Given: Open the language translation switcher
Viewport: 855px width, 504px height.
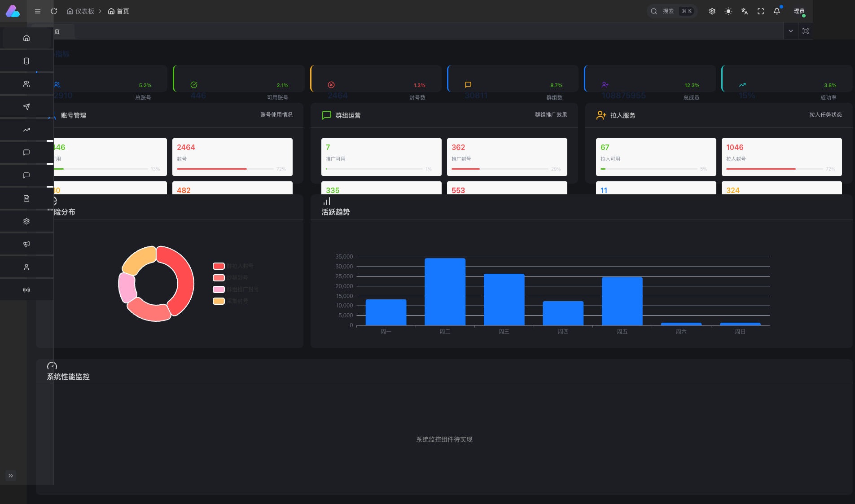Looking at the screenshot, I should tap(745, 11).
